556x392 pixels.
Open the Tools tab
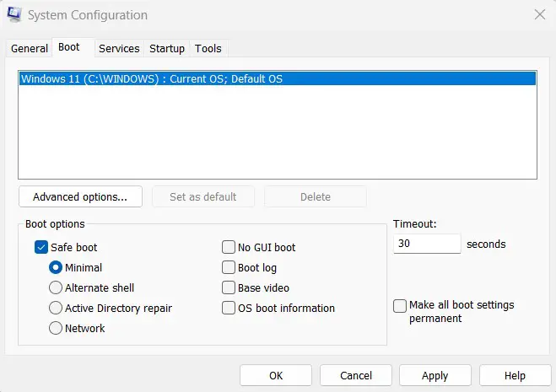coord(208,49)
